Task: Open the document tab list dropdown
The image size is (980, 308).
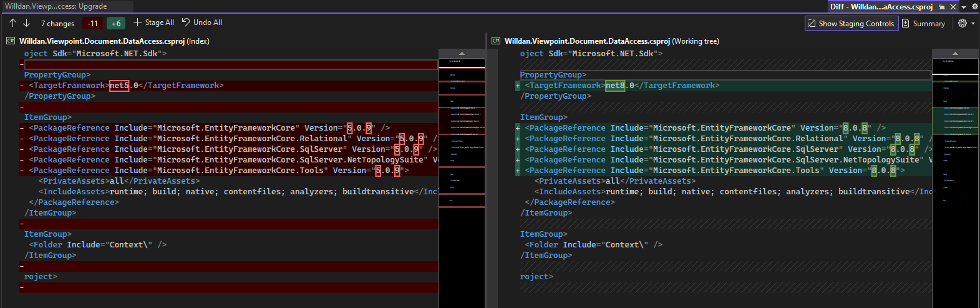Action: [964, 7]
